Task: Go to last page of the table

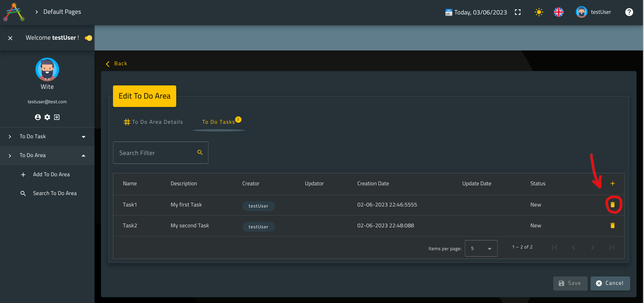Action: pos(611,248)
